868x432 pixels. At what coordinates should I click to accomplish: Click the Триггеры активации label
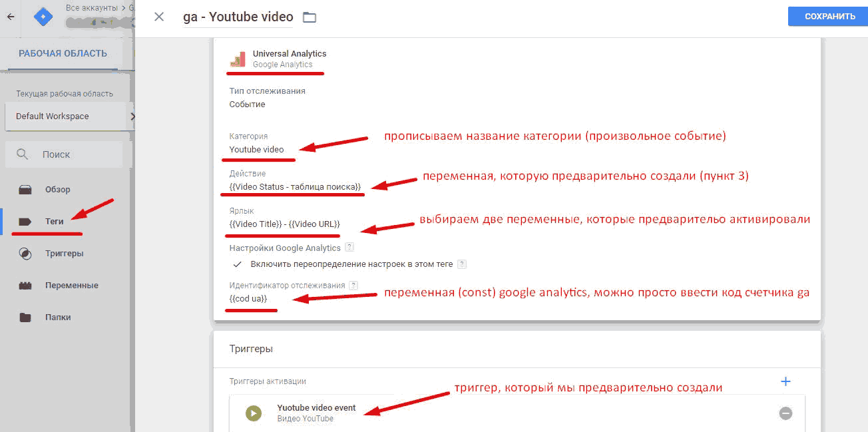point(268,381)
